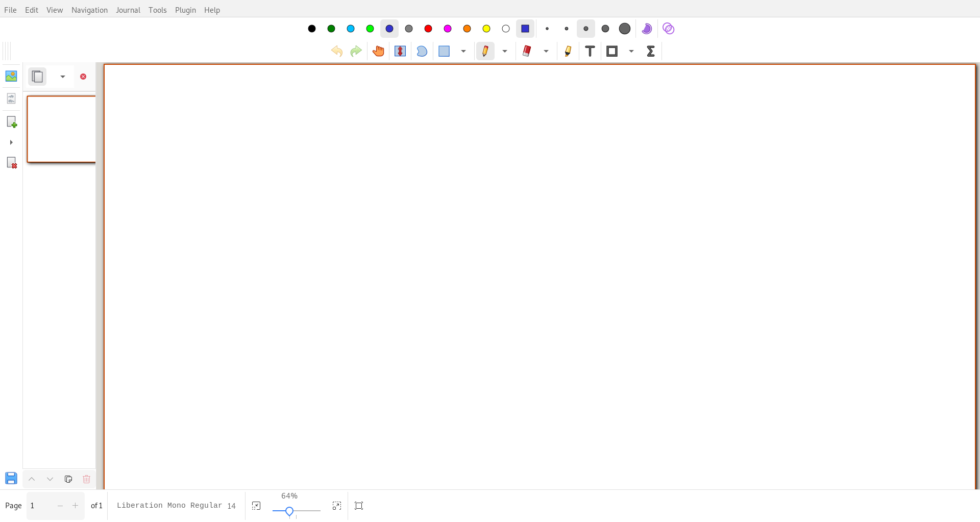Screen dimensions: 980x522
Task: Open the Navigation menu
Action: point(89,10)
